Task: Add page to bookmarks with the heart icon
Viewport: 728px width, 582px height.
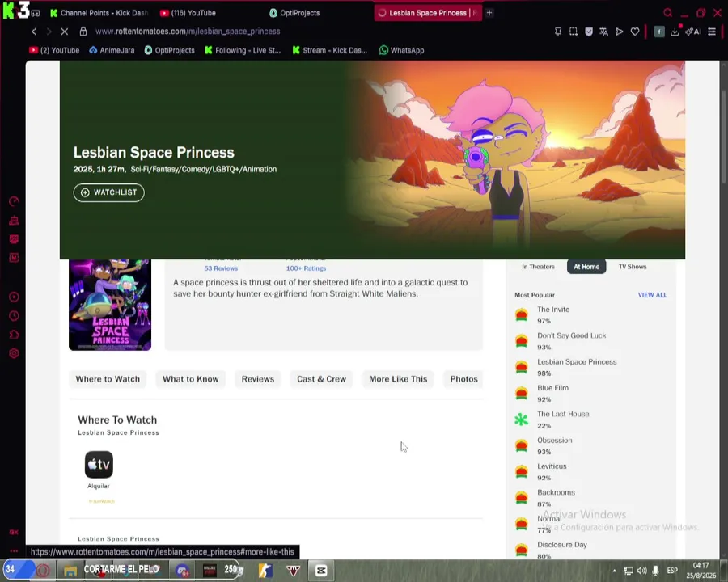Action: [635, 32]
